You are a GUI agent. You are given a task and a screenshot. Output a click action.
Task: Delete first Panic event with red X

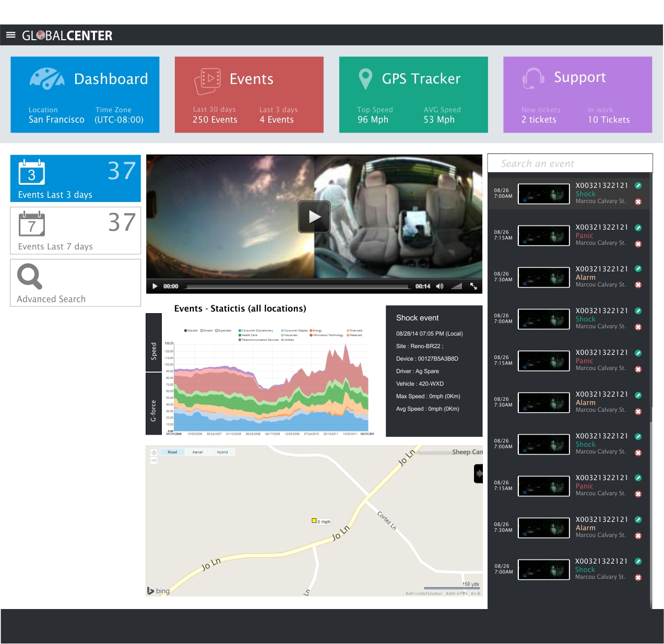click(638, 244)
